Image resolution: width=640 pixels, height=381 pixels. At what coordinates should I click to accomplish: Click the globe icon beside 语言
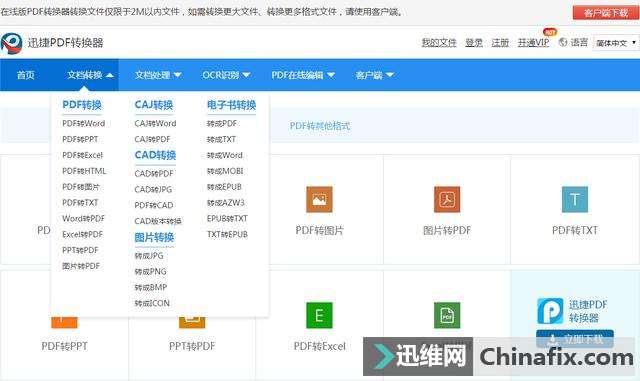pyautogui.click(x=563, y=42)
